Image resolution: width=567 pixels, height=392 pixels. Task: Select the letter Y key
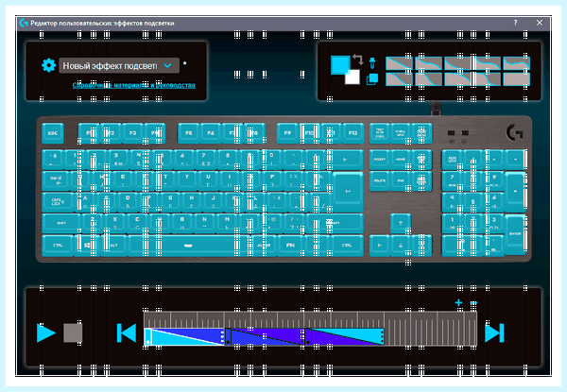pyautogui.click(x=187, y=180)
